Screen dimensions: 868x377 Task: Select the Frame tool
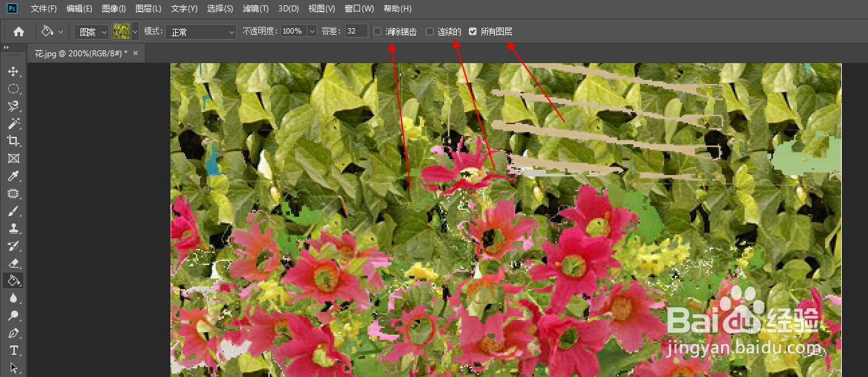click(13, 158)
